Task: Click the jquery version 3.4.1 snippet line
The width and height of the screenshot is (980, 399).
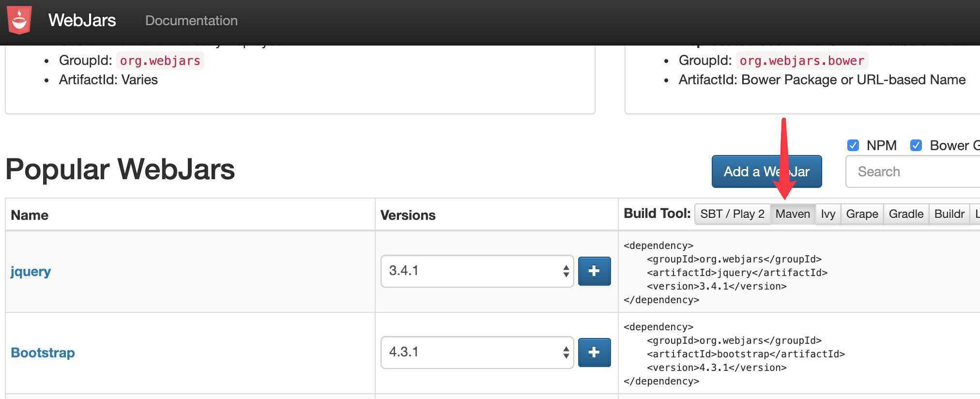Action: (717, 286)
